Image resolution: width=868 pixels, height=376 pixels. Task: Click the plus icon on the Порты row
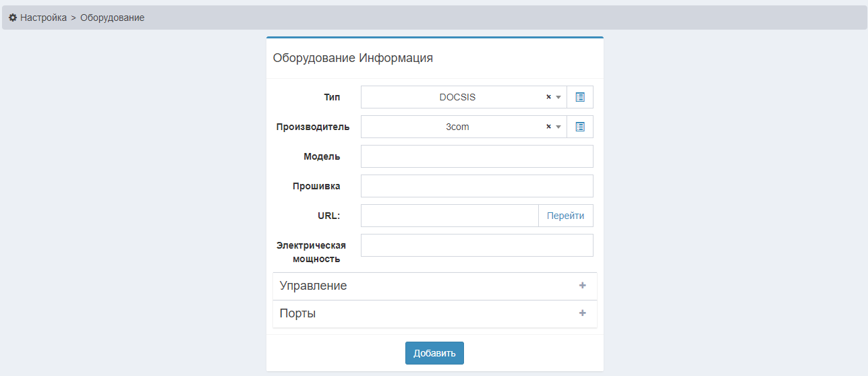(x=583, y=313)
